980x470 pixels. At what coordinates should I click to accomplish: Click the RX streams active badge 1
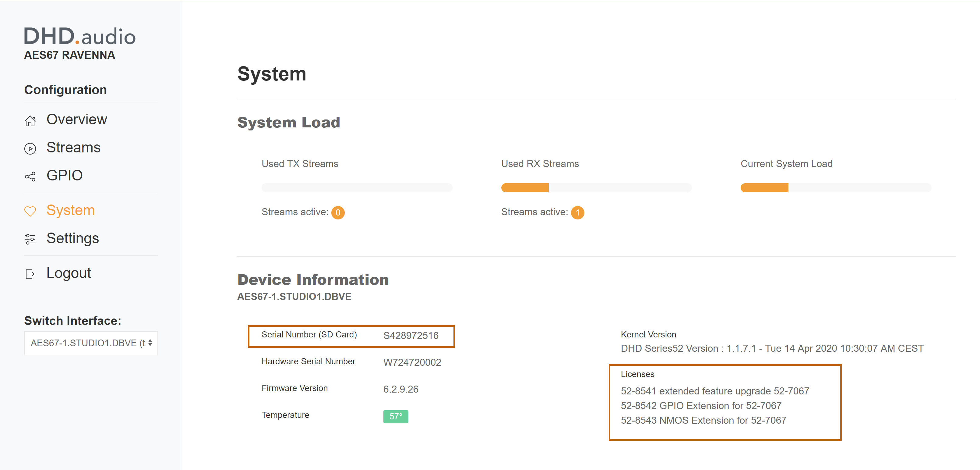tap(577, 212)
